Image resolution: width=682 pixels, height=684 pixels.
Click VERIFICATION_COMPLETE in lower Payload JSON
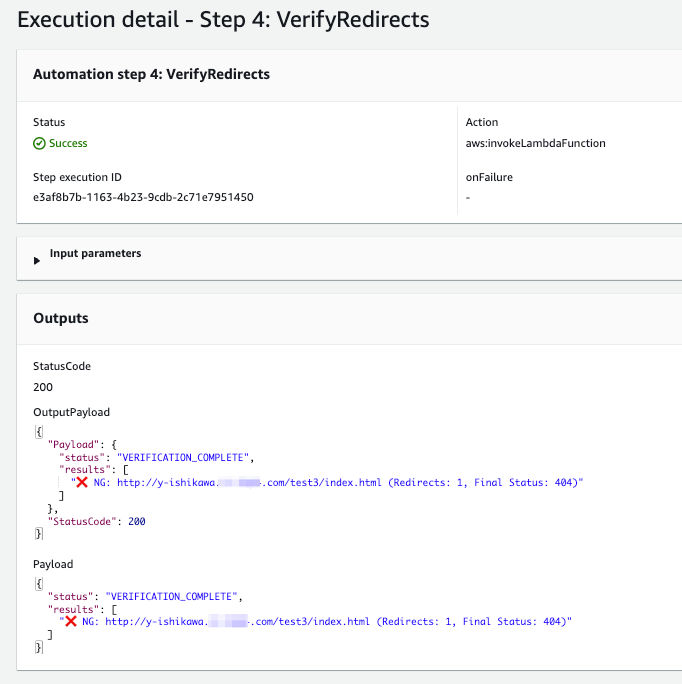[171, 596]
